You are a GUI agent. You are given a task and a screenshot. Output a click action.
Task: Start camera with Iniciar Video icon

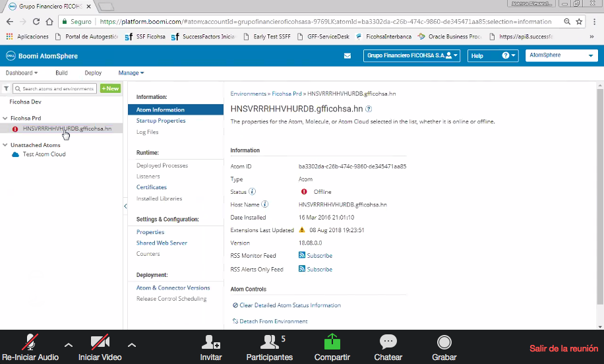click(100, 342)
